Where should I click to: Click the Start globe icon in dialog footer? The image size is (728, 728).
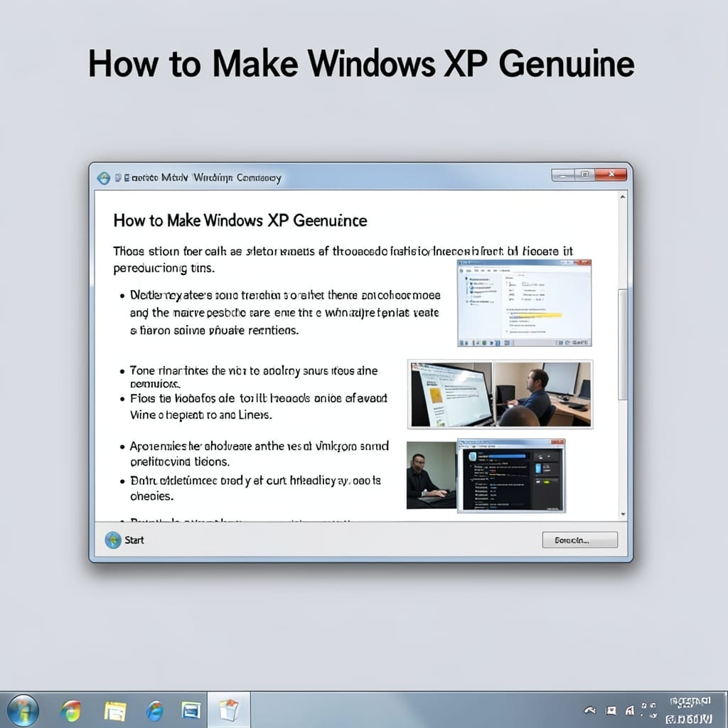pos(113,540)
